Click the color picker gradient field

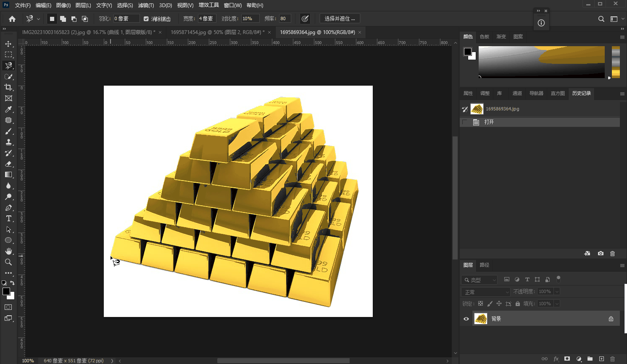point(542,62)
